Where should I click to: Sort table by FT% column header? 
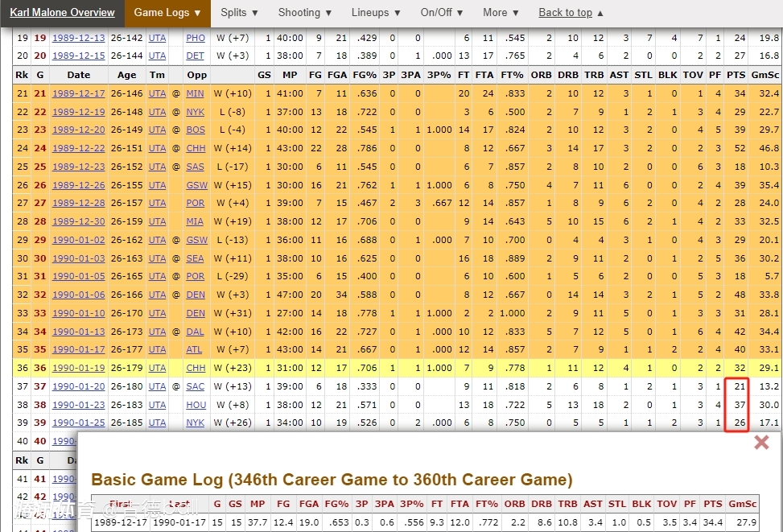click(512, 75)
